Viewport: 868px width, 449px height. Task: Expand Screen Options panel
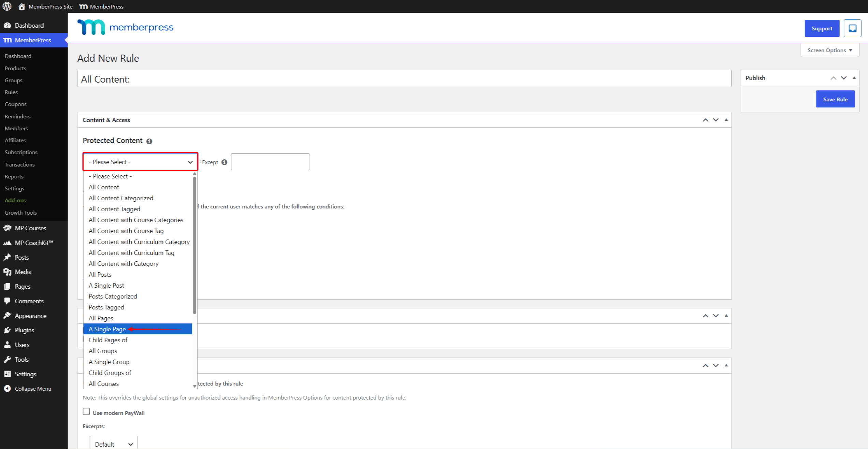click(830, 50)
